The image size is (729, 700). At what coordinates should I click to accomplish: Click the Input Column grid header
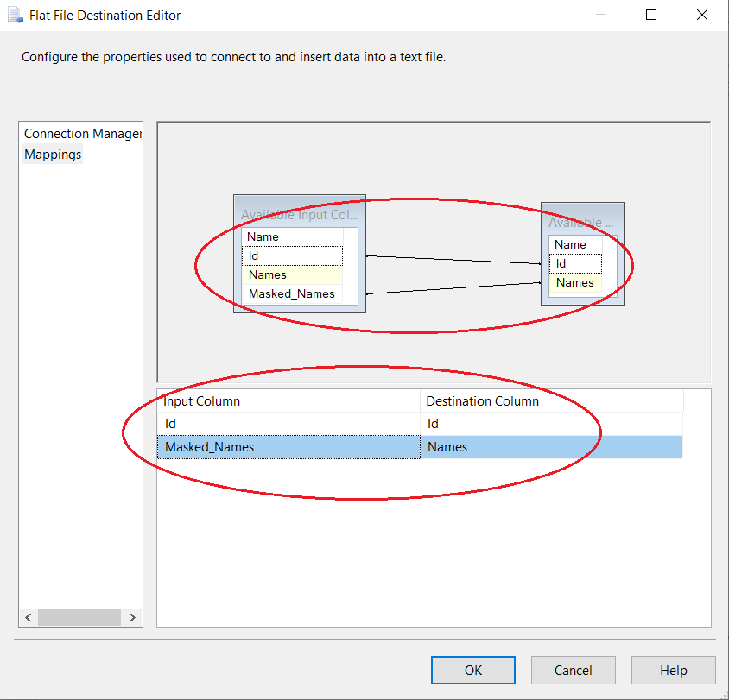tap(288, 401)
